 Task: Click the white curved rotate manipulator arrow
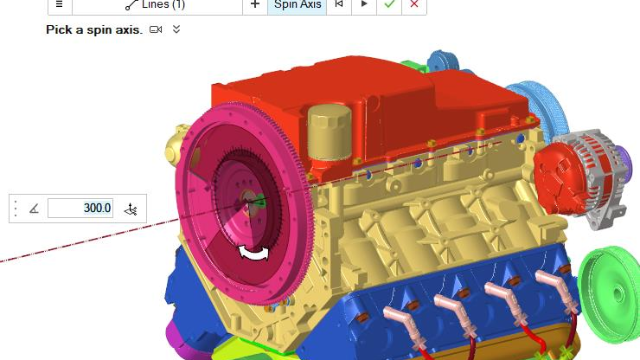(254, 253)
